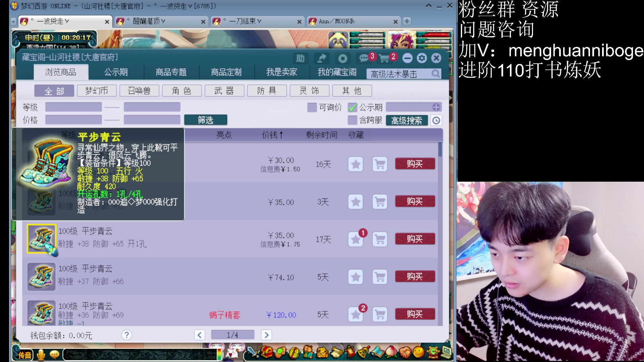
Task: Open 高级搜索 advanced search
Action: tap(407, 120)
